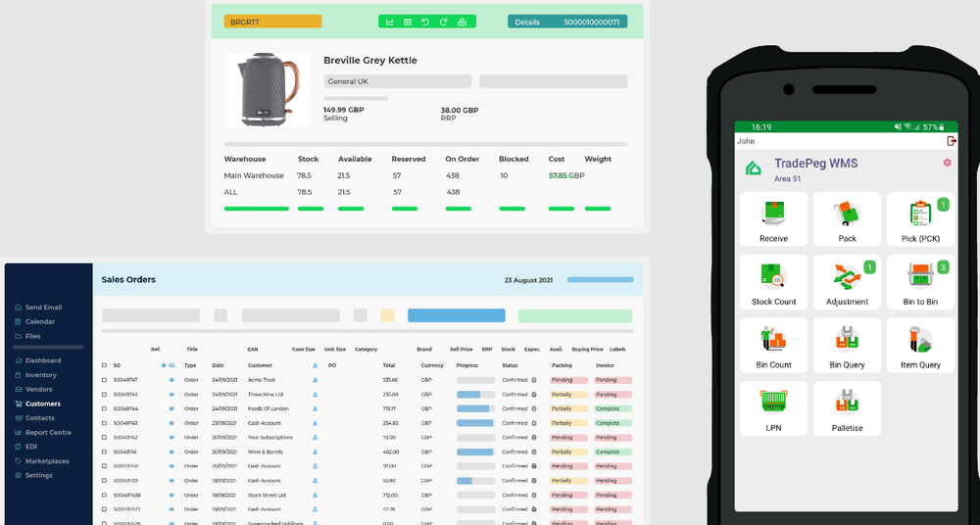Open the Receive tile on TradePeg WMS
The width and height of the screenshot is (980, 525).
point(774,219)
